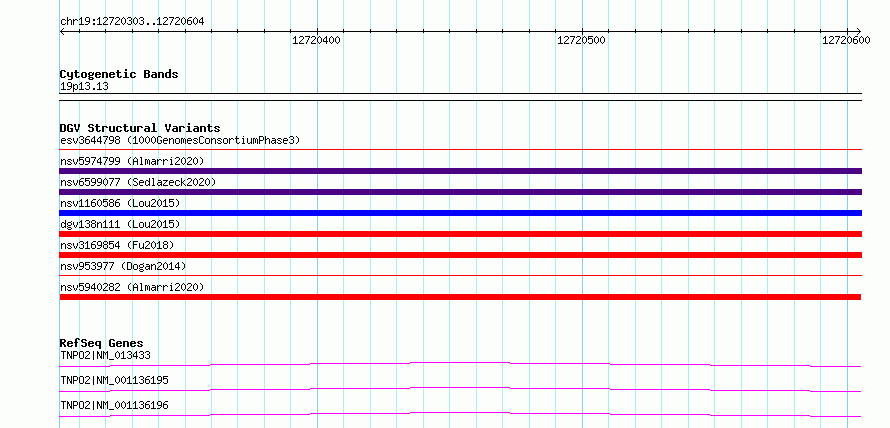890x428 pixels.
Task: Click the chr19:12720303..12720604 region label
Action: 132,22
